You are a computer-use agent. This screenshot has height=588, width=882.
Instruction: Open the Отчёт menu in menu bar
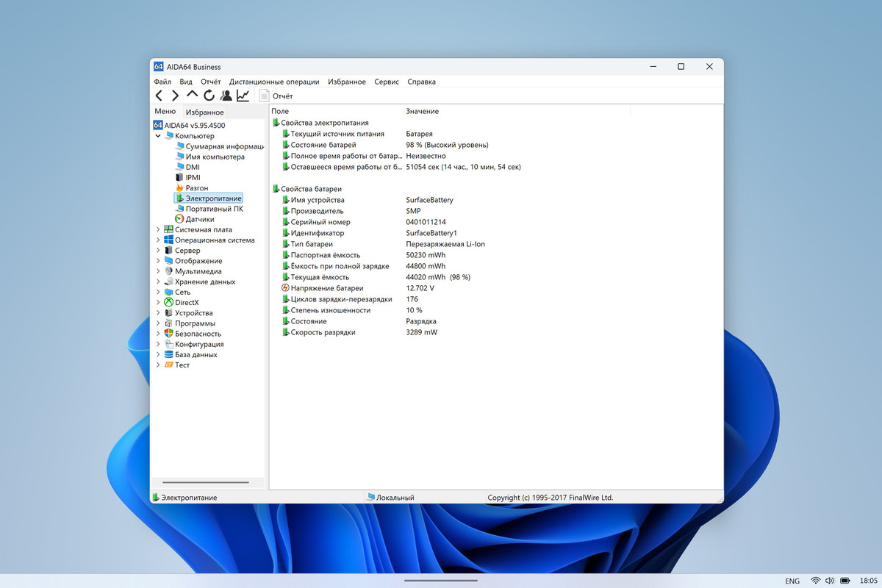point(211,82)
